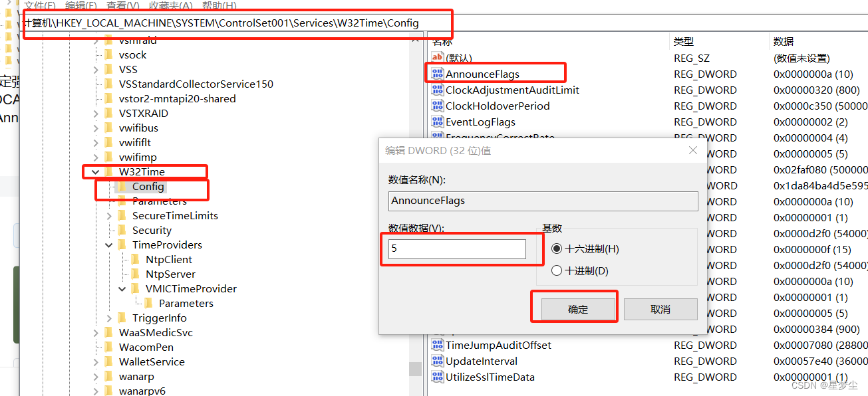Click the vwififlt folder icon

click(x=108, y=142)
